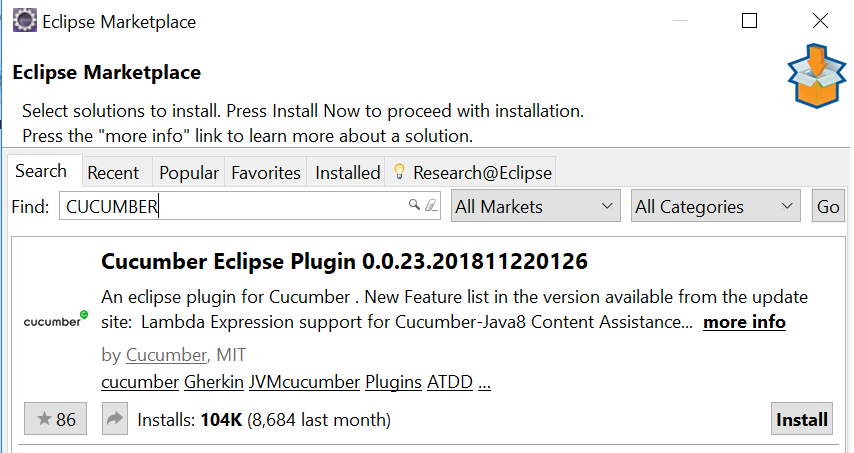The width and height of the screenshot is (854, 453).
Task: Click the share arrow icon
Action: [x=116, y=420]
